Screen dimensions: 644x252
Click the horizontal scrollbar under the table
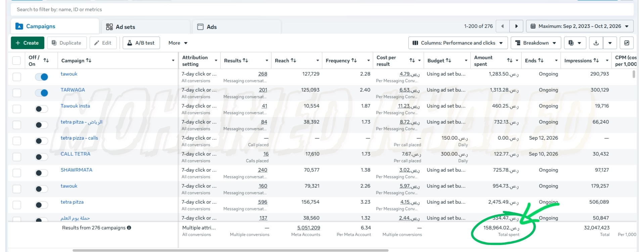tap(230, 250)
